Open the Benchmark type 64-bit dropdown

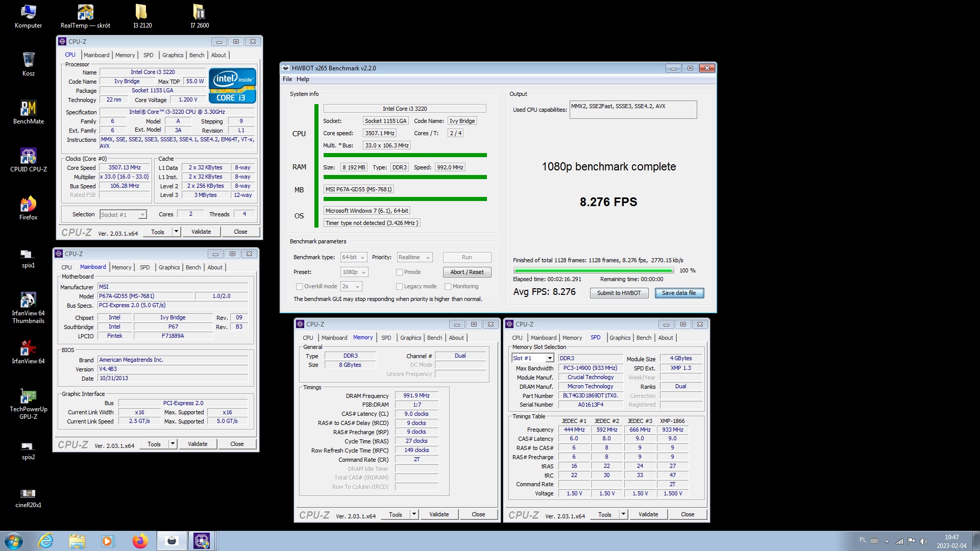pyautogui.click(x=353, y=257)
